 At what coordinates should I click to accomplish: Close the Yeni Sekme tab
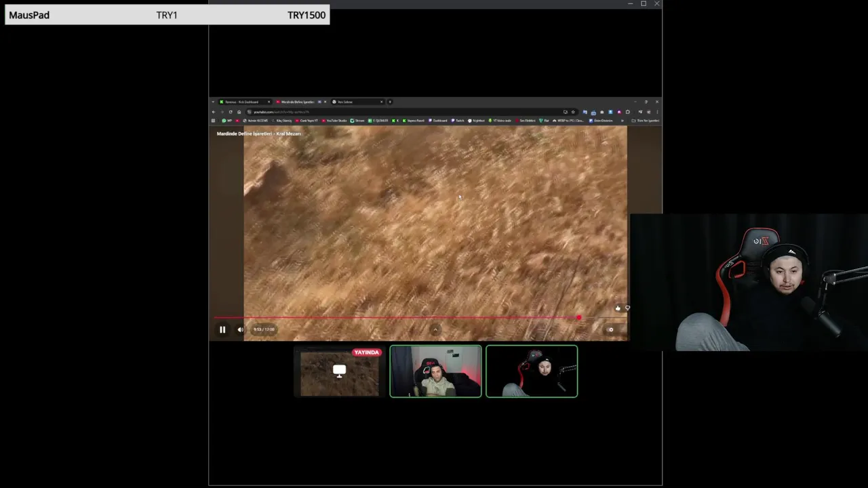pyautogui.click(x=381, y=102)
